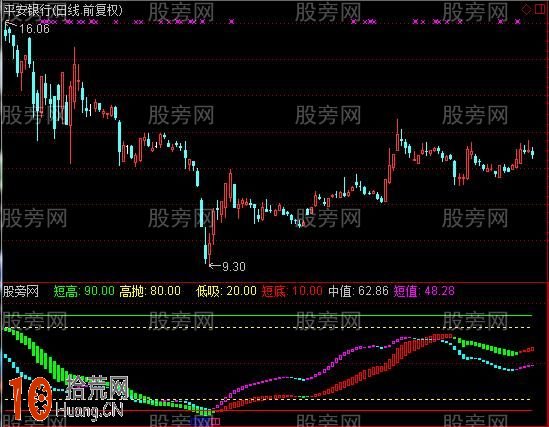Click the green 短高: 90.00 indicator value
Viewport: 549px width, 427px height.
[x=84, y=291]
